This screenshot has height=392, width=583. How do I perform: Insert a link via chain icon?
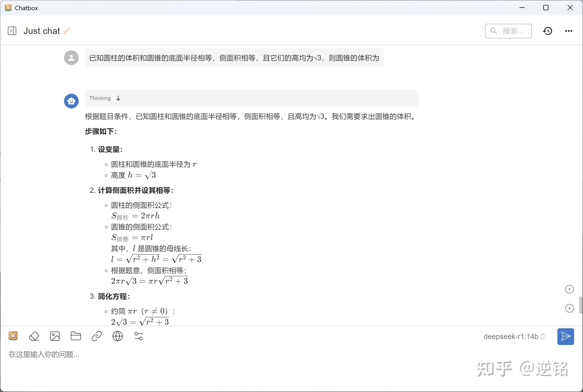(97, 336)
